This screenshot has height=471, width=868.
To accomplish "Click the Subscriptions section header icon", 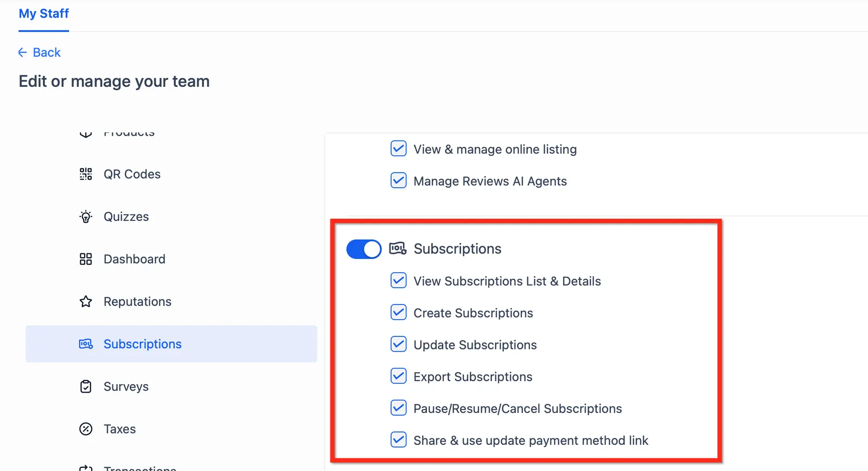I will click(x=398, y=249).
